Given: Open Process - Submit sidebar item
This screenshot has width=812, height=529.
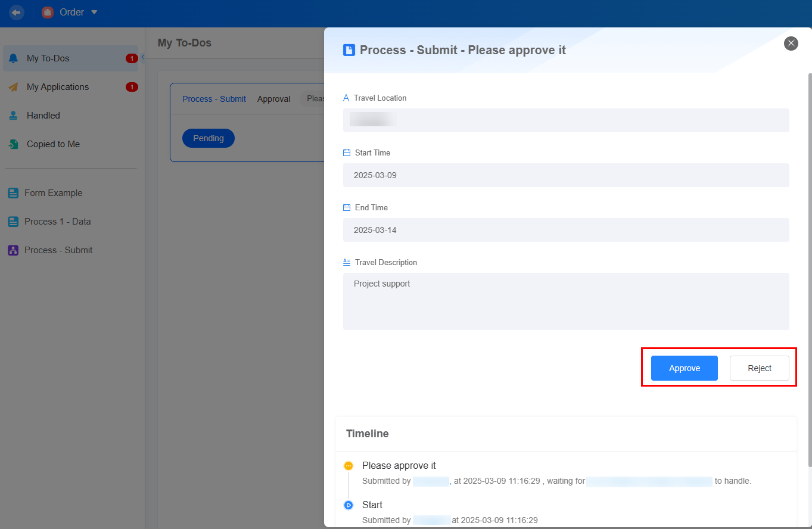Looking at the screenshot, I should point(70,250).
